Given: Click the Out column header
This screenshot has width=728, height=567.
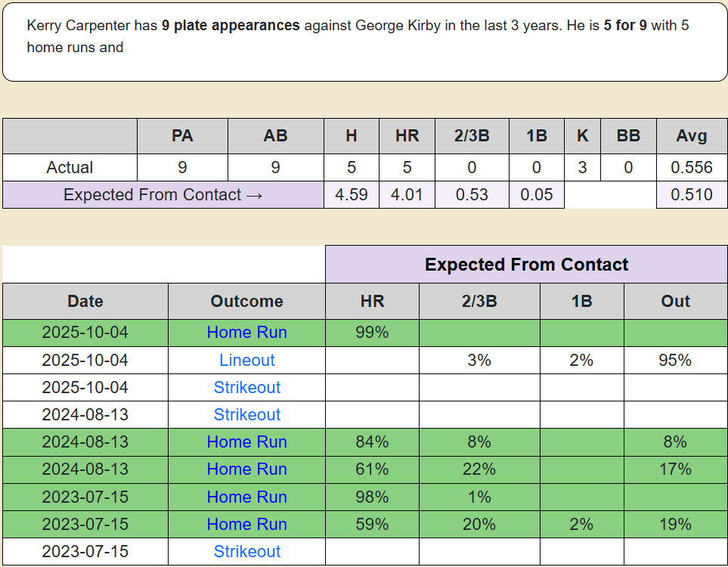Looking at the screenshot, I should point(675,301).
